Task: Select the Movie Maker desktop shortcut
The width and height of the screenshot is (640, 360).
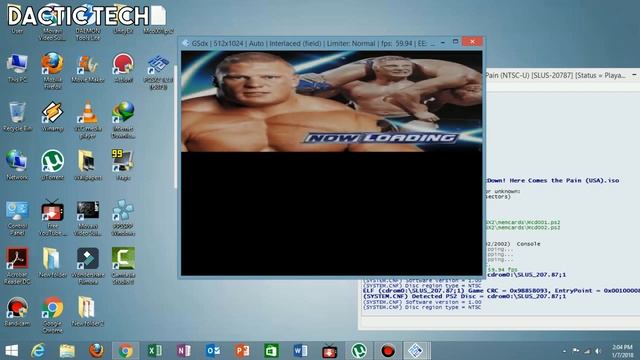Action: [x=87, y=67]
